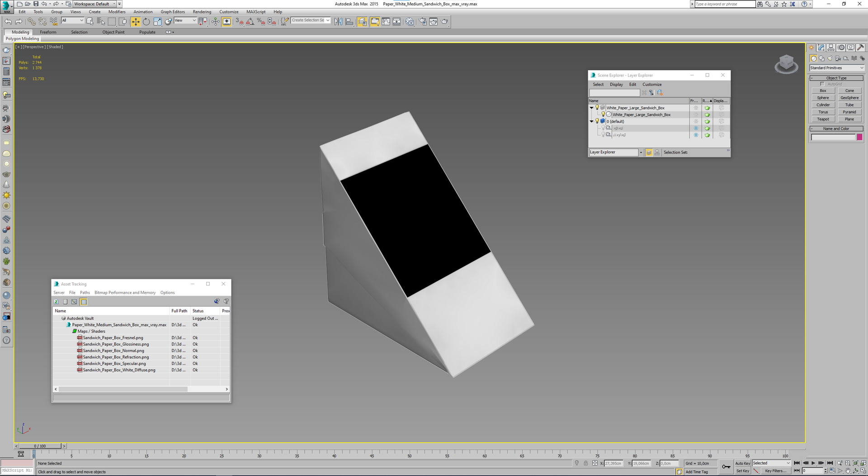Click the Undo arrow in main toolbar
The height and width of the screenshot is (476, 868).
click(x=8, y=22)
